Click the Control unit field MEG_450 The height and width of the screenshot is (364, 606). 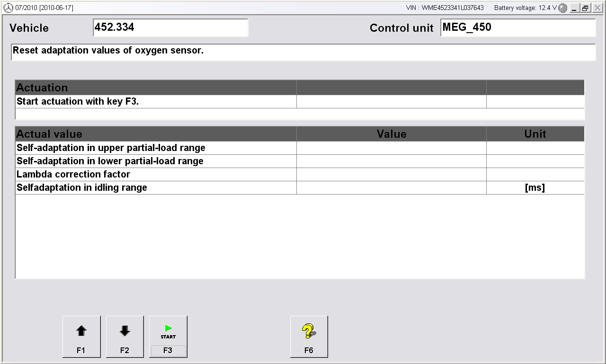pyautogui.click(x=517, y=27)
